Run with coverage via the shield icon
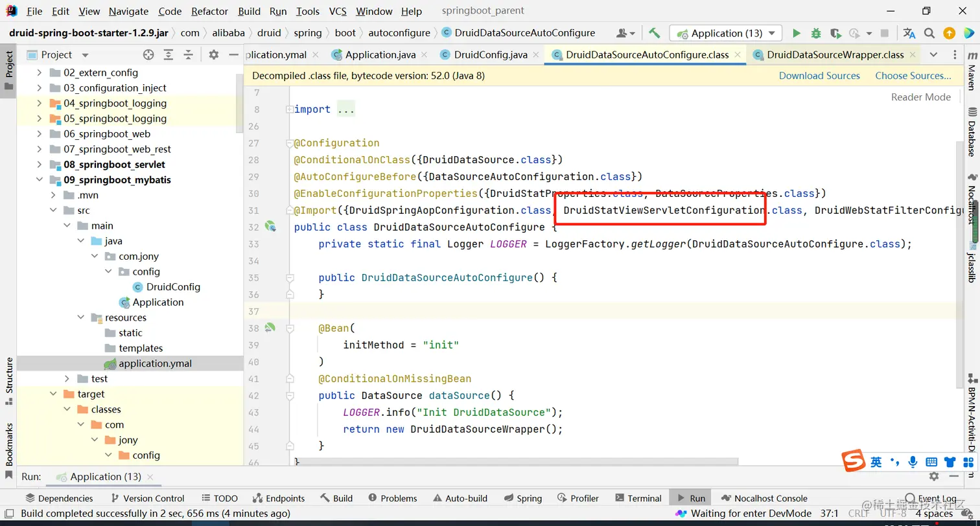The width and height of the screenshot is (980, 526). [x=835, y=33]
